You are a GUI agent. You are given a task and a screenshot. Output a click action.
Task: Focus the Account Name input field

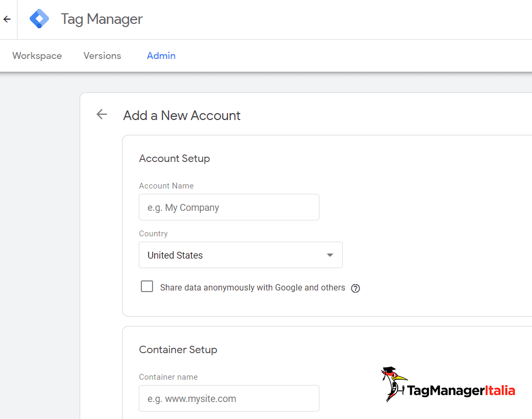click(229, 208)
